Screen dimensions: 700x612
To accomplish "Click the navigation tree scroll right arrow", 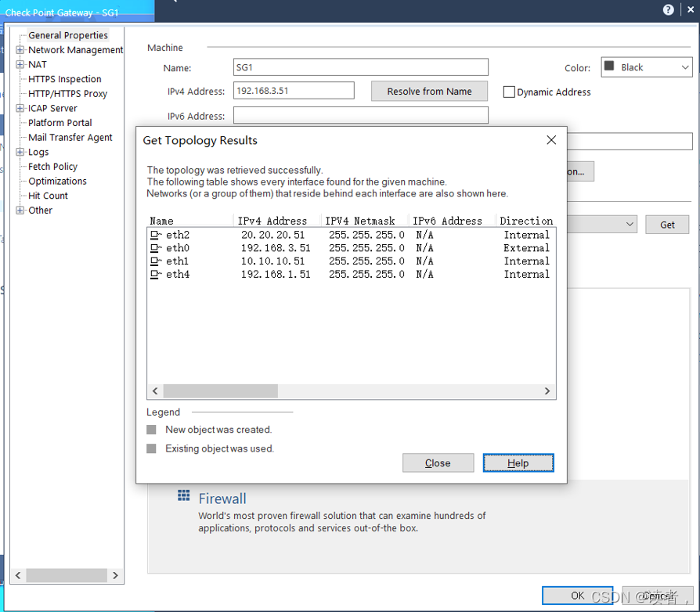I will tap(115, 575).
